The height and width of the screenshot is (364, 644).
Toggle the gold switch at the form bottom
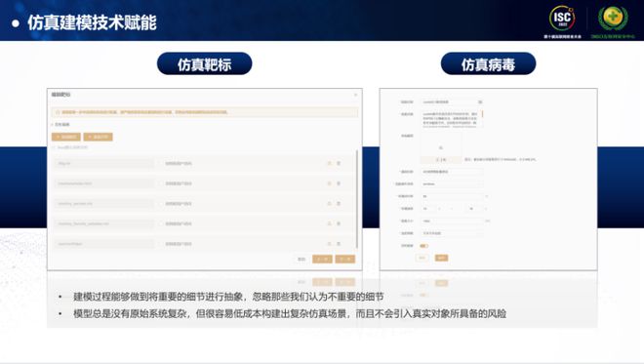[424, 246]
